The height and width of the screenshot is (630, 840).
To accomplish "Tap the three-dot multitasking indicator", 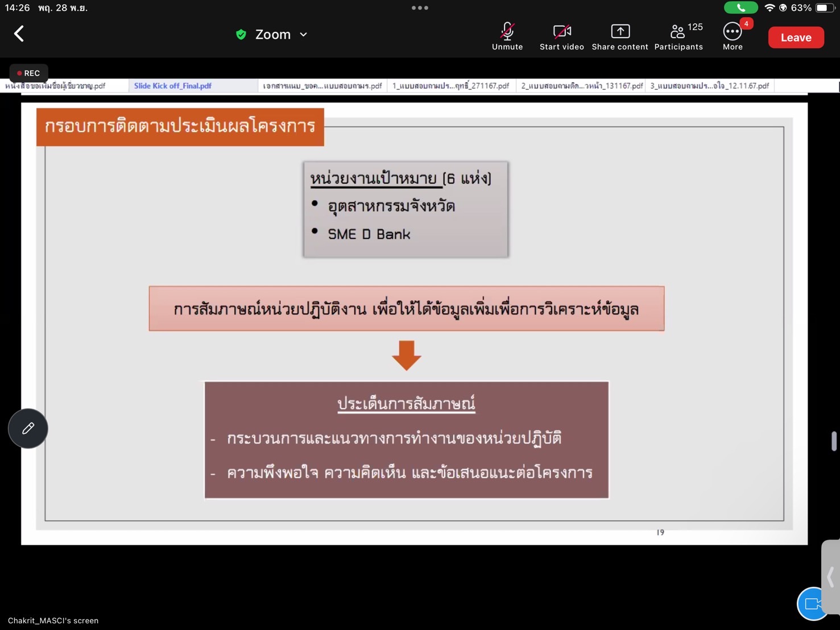I will click(x=420, y=8).
